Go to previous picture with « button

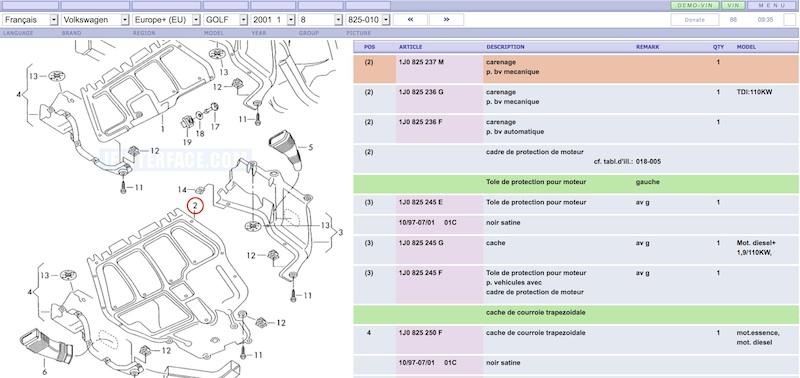[x=410, y=19]
